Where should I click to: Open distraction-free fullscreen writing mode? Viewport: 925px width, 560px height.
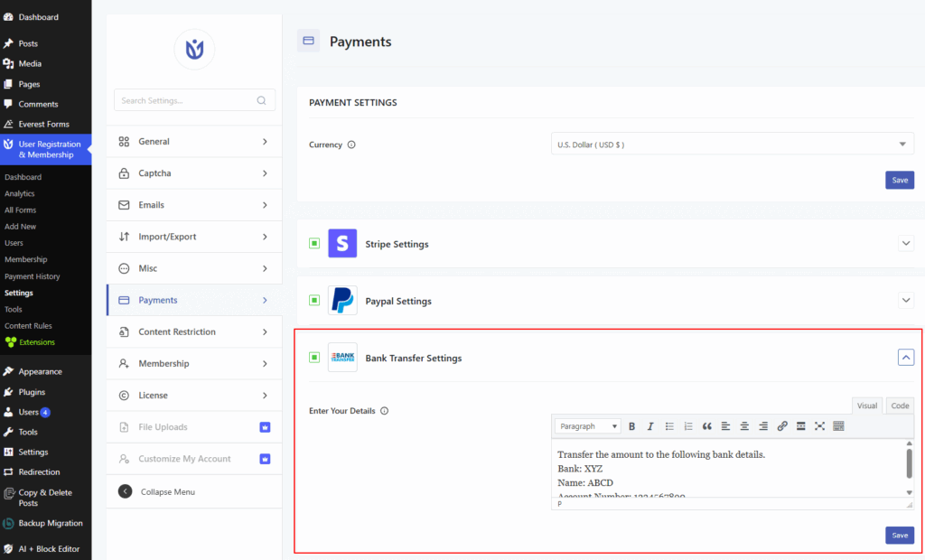(819, 426)
